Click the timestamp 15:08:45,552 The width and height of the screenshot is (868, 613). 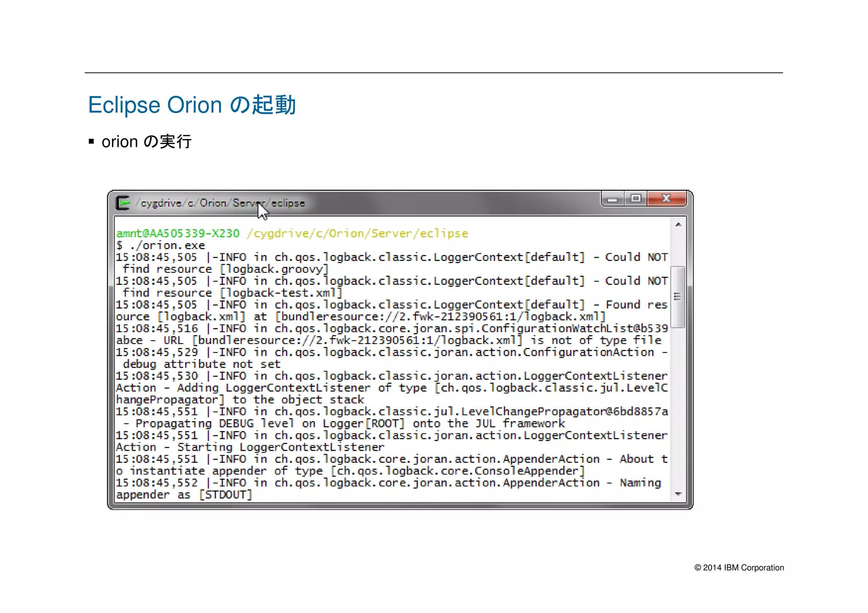point(157,483)
